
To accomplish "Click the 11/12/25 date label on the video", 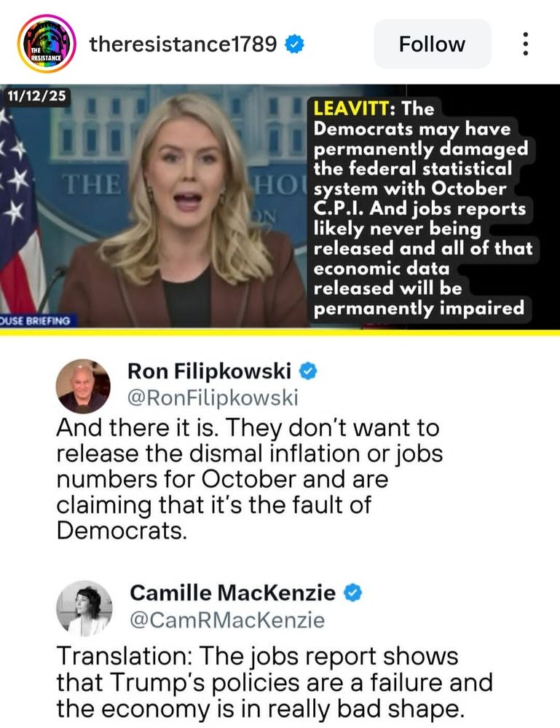I will pos(36,96).
